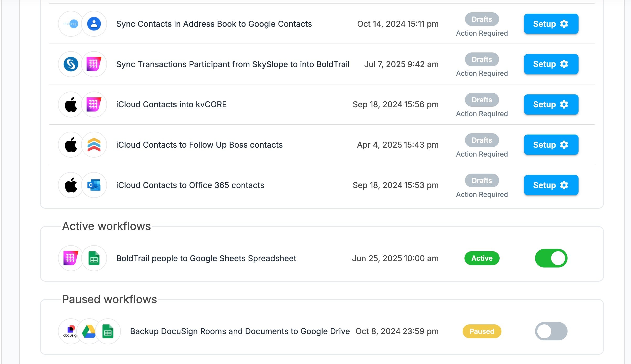Open Setup for iCloud to Office 365 contacts

pos(551,185)
